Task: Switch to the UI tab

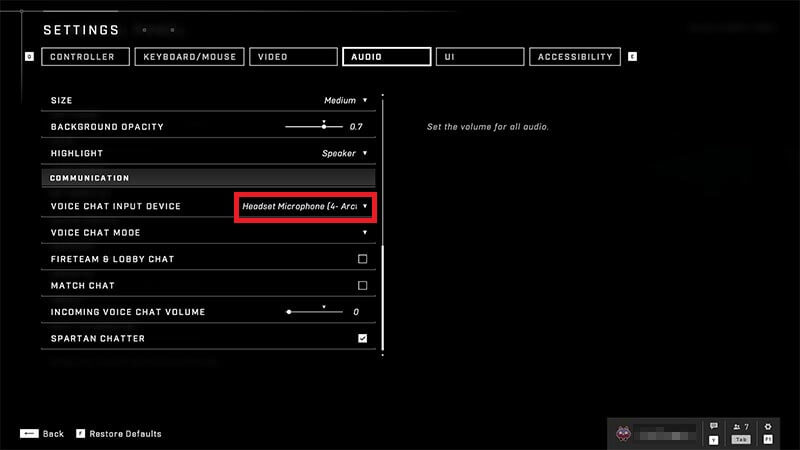Action: [480, 57]
